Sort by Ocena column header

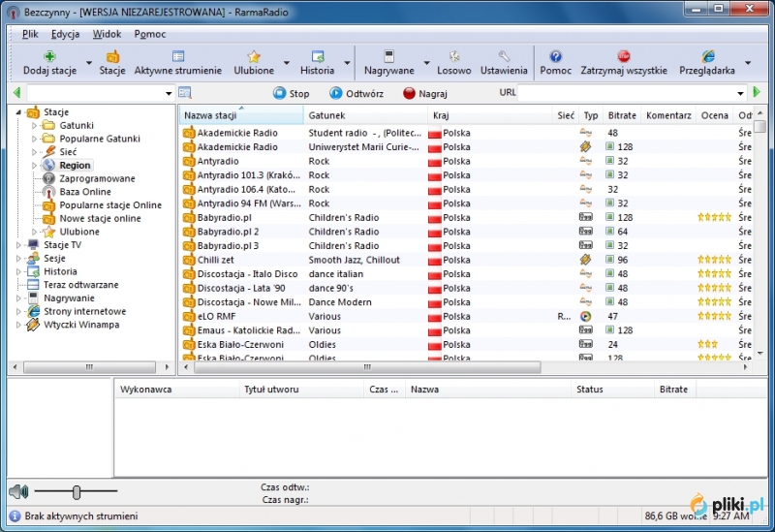point(714,115)
